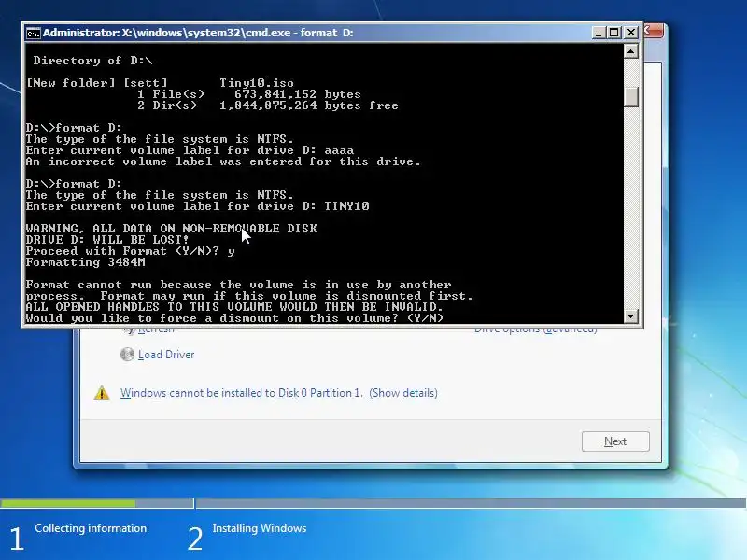Click the green setup progress bar
This screenshot has height=560, width=747.
tap(67, 503)
